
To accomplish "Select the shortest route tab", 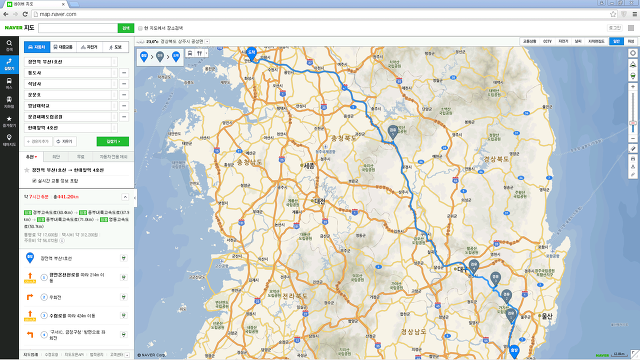I will click(x=56, y=157).
